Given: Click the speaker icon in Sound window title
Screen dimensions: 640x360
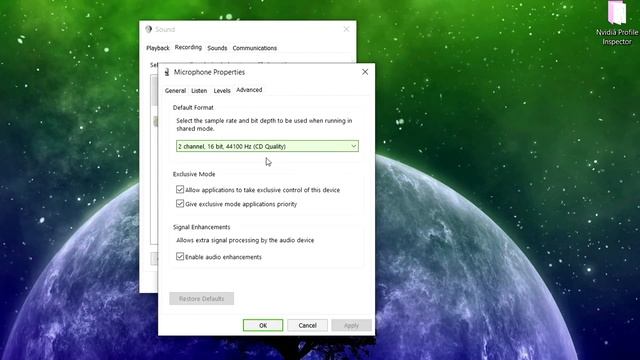Looking at the screenshot, I should tap(149, 29).
